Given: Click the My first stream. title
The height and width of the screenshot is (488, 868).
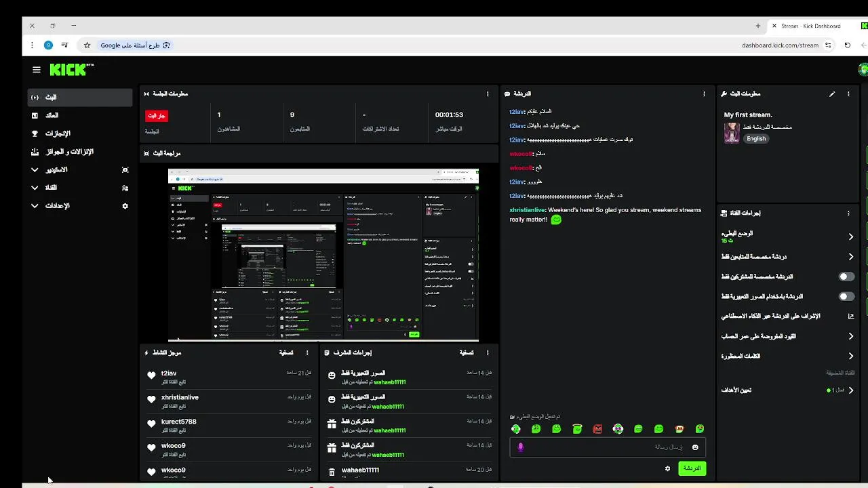Looking at the screenshot, I should point(748,115).
